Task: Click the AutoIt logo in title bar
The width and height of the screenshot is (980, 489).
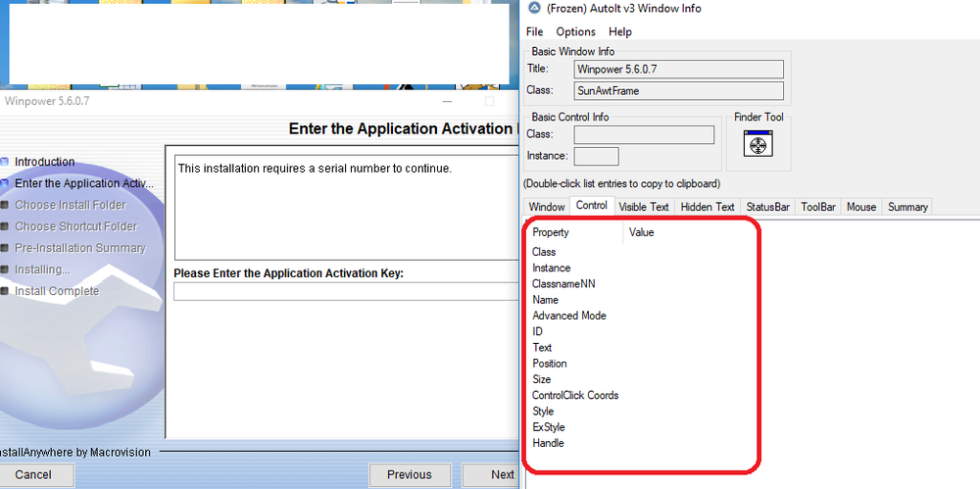Action: 534,8
